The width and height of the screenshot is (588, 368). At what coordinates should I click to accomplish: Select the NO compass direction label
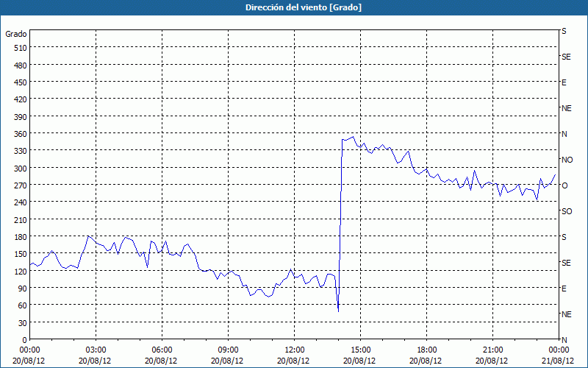point(567,160)
